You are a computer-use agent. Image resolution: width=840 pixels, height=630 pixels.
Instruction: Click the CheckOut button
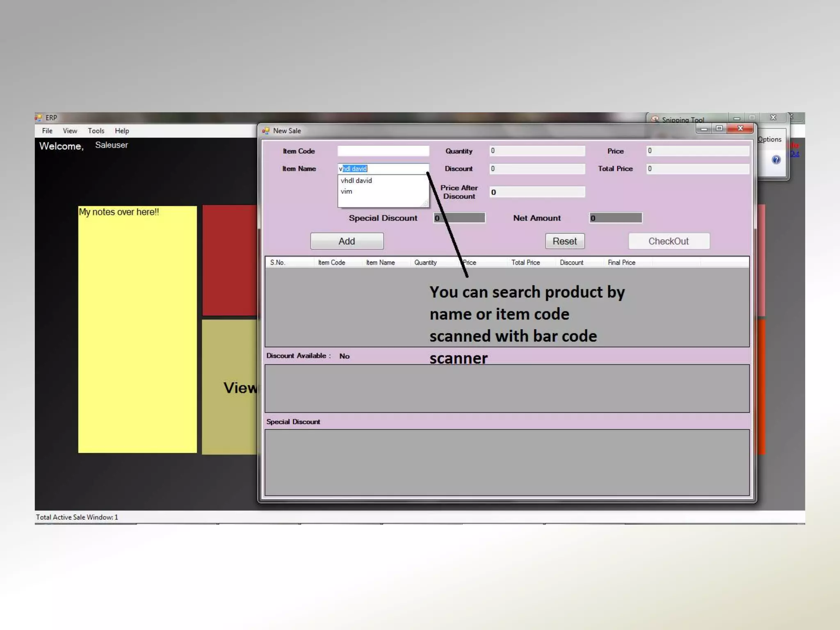[669, 241]
